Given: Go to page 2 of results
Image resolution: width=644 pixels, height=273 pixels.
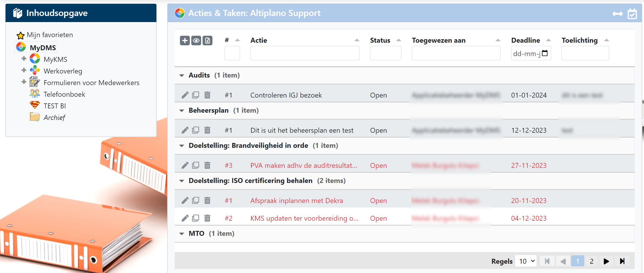Looking at the screenshot, I should pyautogui.click(x=591, y=261).
